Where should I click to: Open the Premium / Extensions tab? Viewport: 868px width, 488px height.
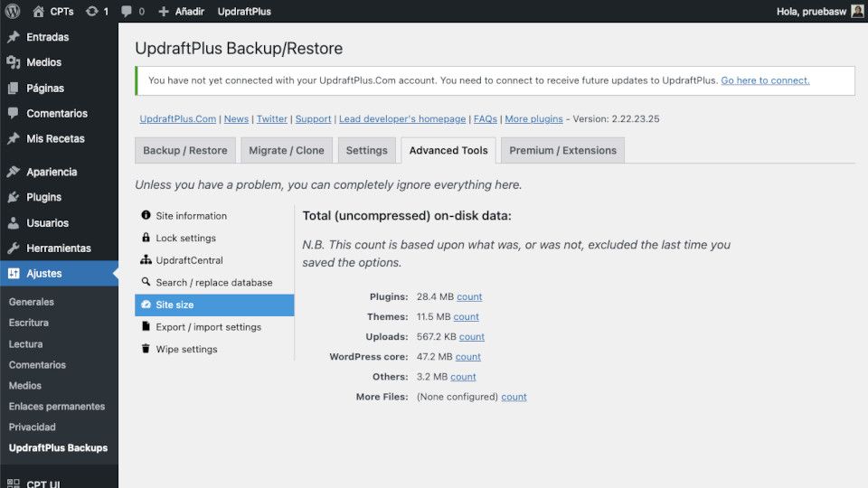coord(562,151)
